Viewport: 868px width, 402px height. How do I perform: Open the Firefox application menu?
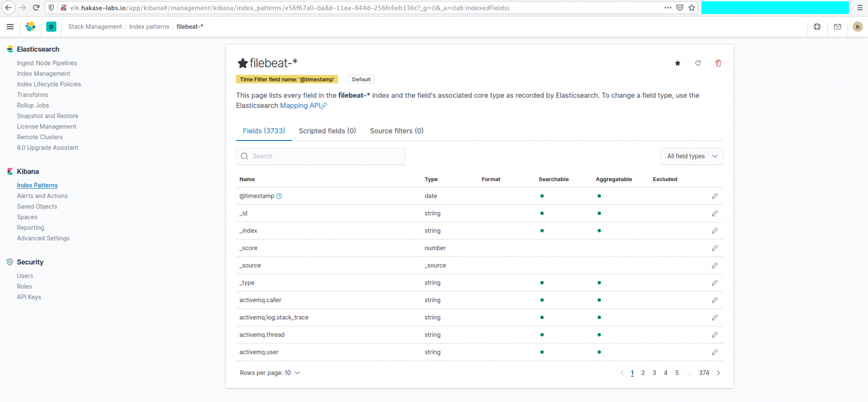pyautogui.click(x=860, y=8)
